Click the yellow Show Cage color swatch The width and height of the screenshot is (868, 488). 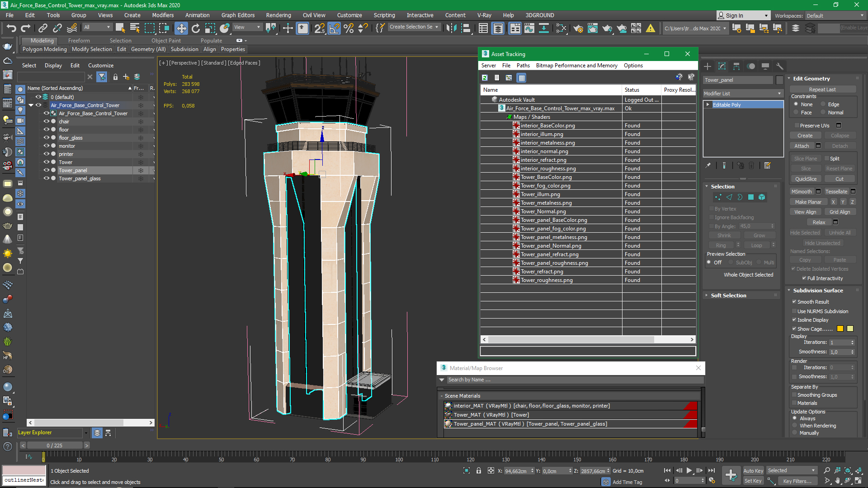[x=850, y=328]
